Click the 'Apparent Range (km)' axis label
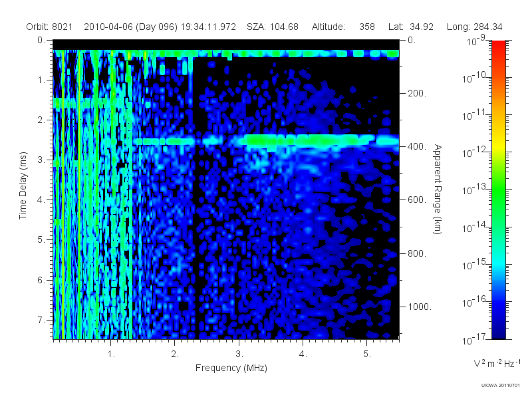532x399 pixels. (438, 189)
